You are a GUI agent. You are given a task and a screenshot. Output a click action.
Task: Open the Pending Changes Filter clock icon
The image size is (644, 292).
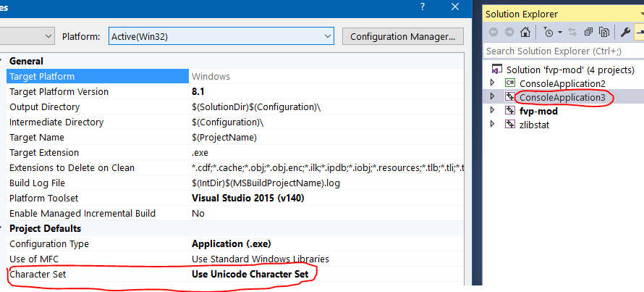tap(549, 32)
